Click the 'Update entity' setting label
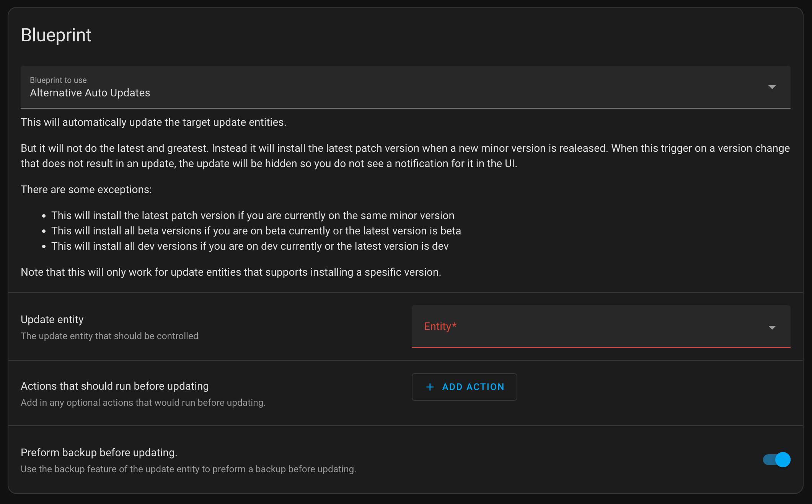 52,320
